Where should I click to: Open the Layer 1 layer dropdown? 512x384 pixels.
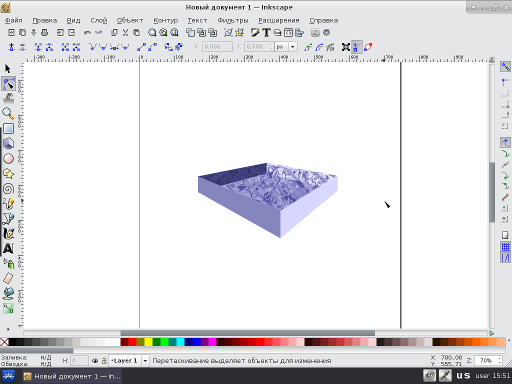click(x=145, y=361)
